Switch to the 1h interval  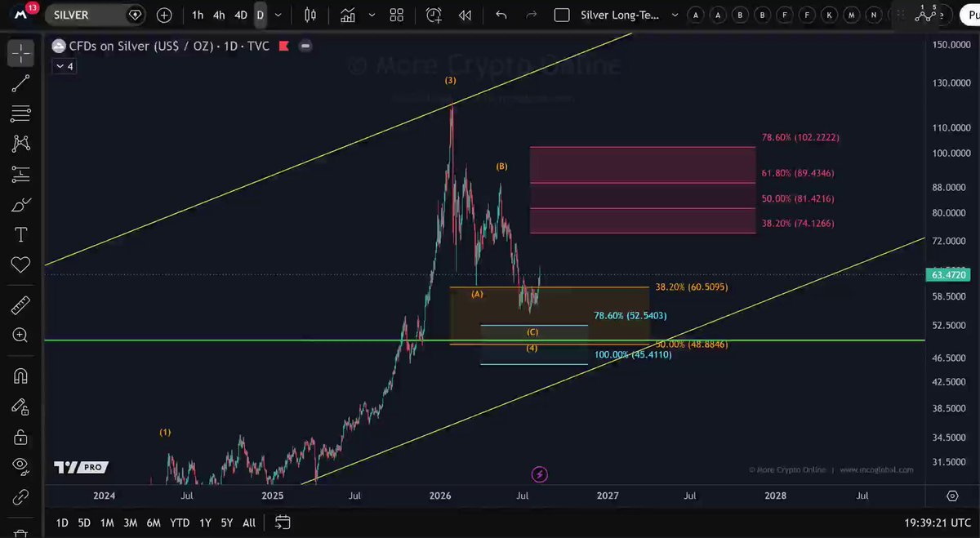click(x=198, y=15)
